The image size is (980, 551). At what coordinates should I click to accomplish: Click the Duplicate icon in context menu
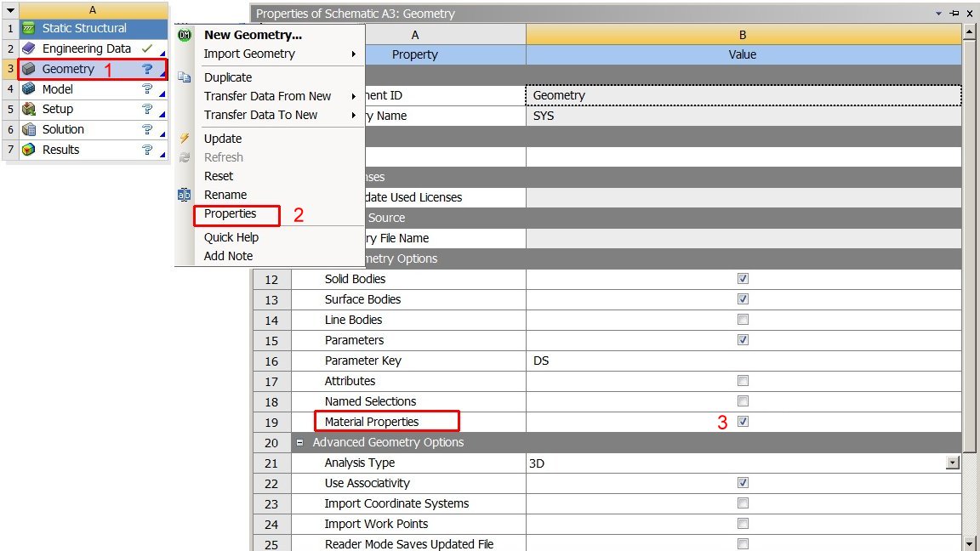tap(185, 77)
